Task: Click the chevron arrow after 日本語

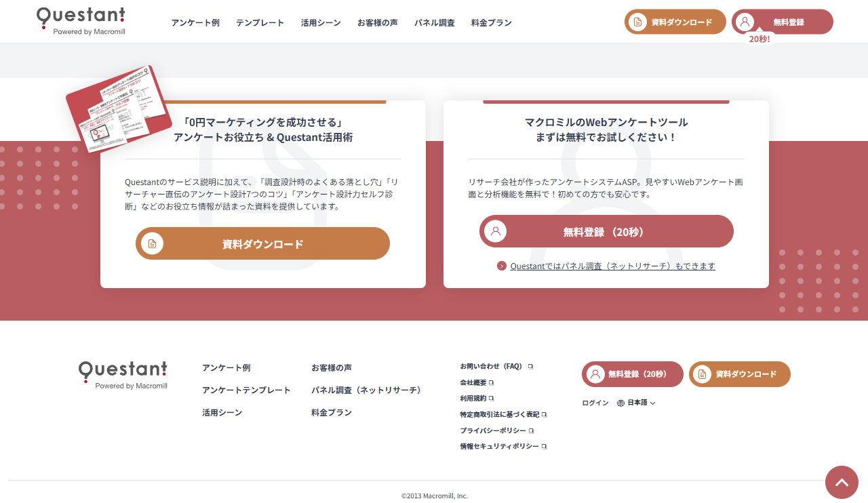Action: [653, 403]
